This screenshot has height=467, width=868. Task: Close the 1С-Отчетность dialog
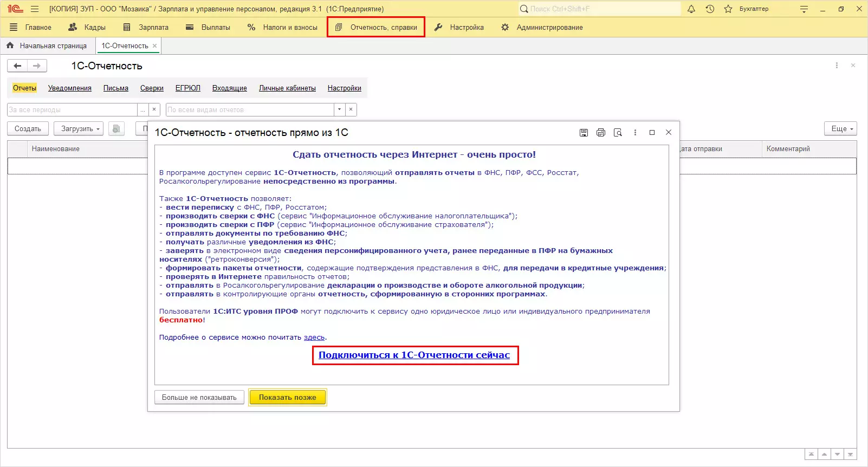(x=669, y=133)
